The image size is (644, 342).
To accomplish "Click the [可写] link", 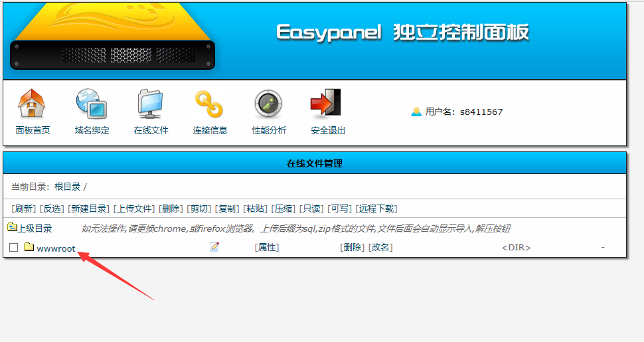I will (340, 209).
